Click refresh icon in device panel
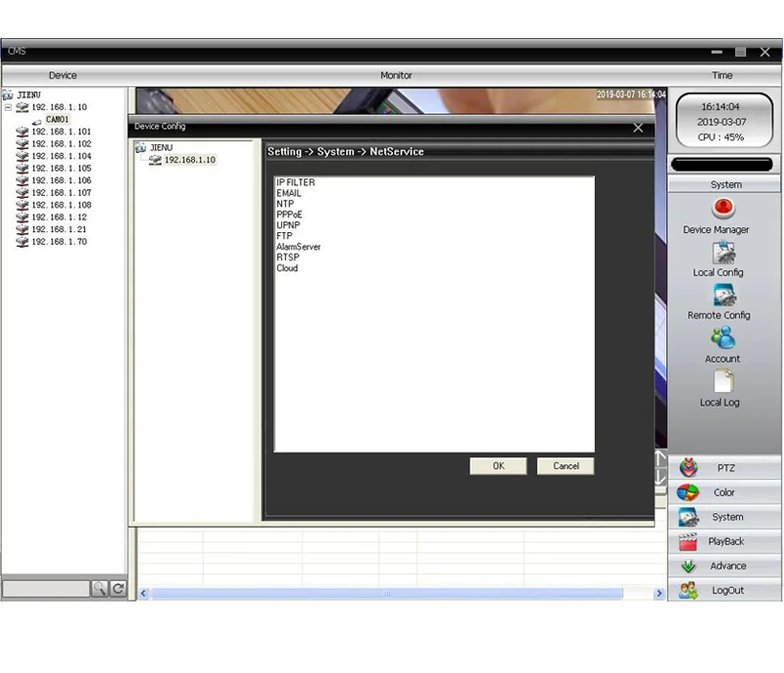Screen dimensions: 784x673 (119, 589)
